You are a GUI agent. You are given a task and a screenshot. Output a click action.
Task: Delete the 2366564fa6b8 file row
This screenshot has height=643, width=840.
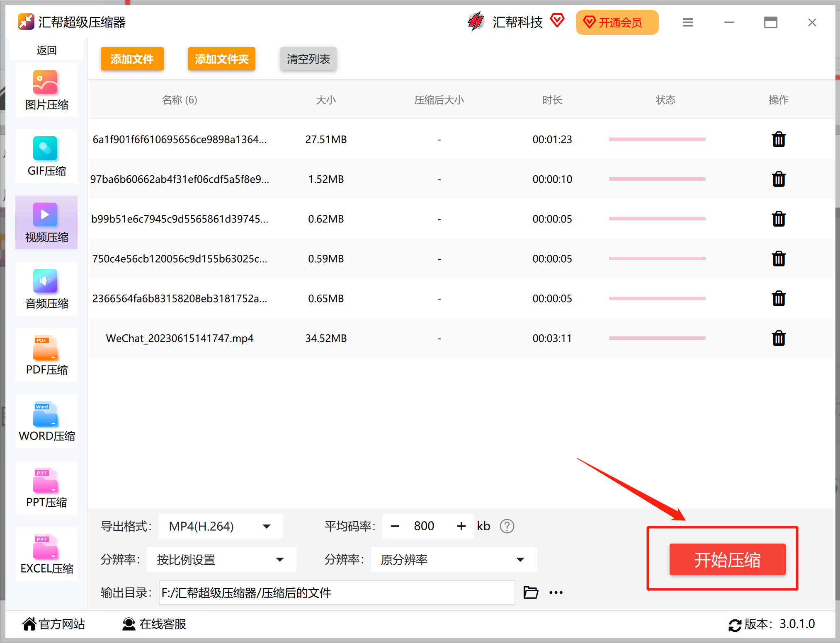(779, 298)
